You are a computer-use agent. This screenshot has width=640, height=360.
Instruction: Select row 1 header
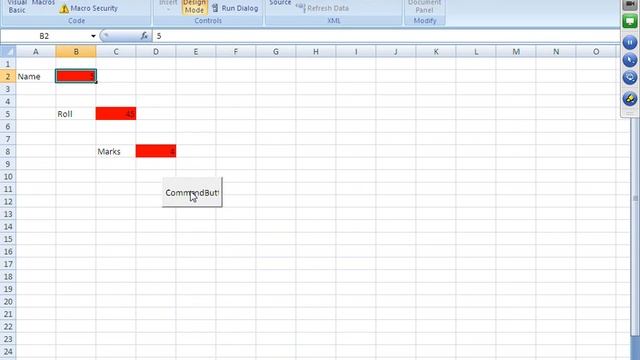(x=8, y=64)
